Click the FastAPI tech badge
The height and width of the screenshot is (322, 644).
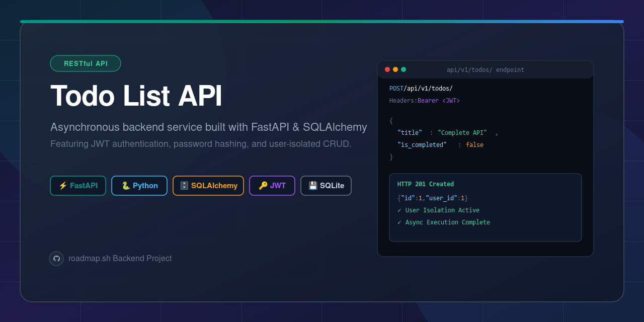(78, 186)
